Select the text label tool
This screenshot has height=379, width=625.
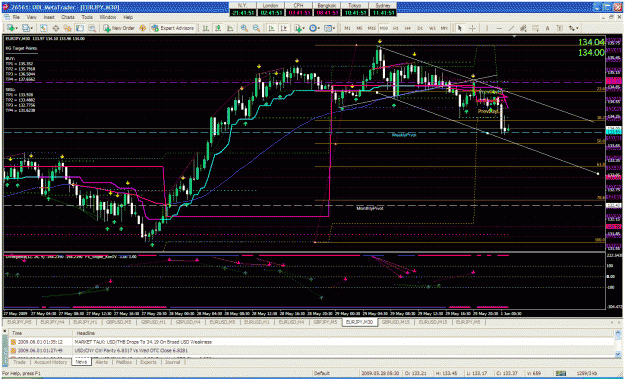(560, 28)
